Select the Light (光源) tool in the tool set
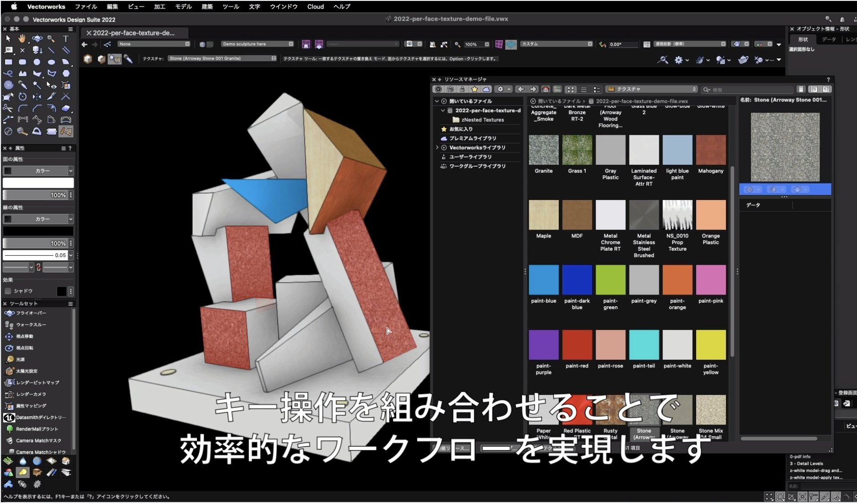 20,359
